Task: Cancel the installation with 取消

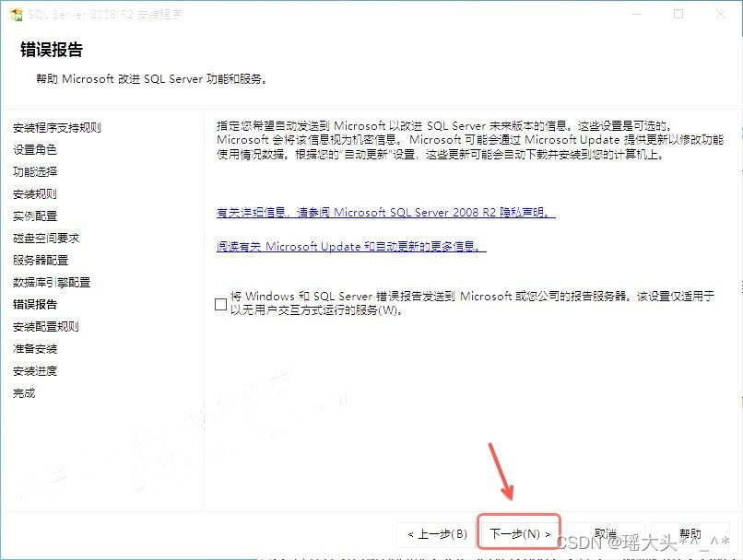Action: 605,534
